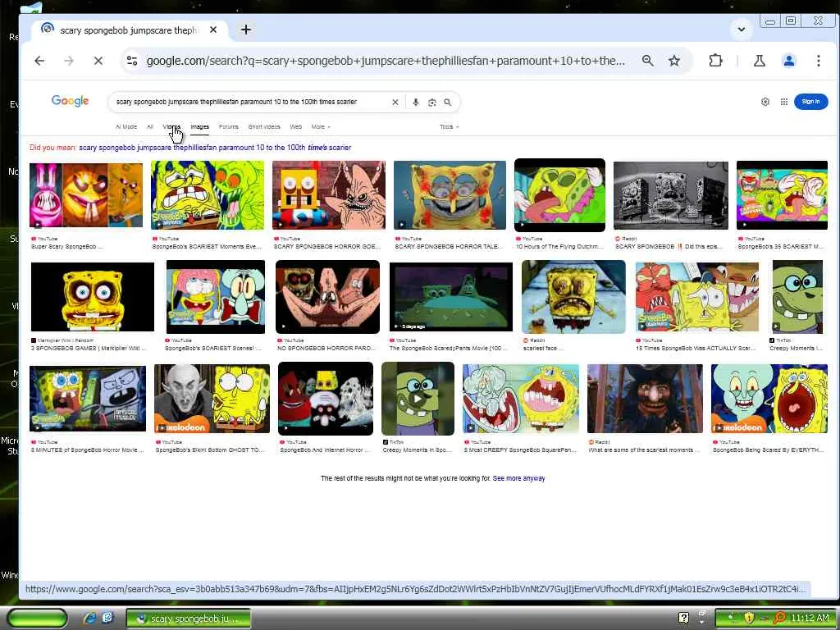Screen dimensions: 840x630
Task: Open SCARY SPONGEBOB HORROR TALE thumbnail
Action: (450, 195)
